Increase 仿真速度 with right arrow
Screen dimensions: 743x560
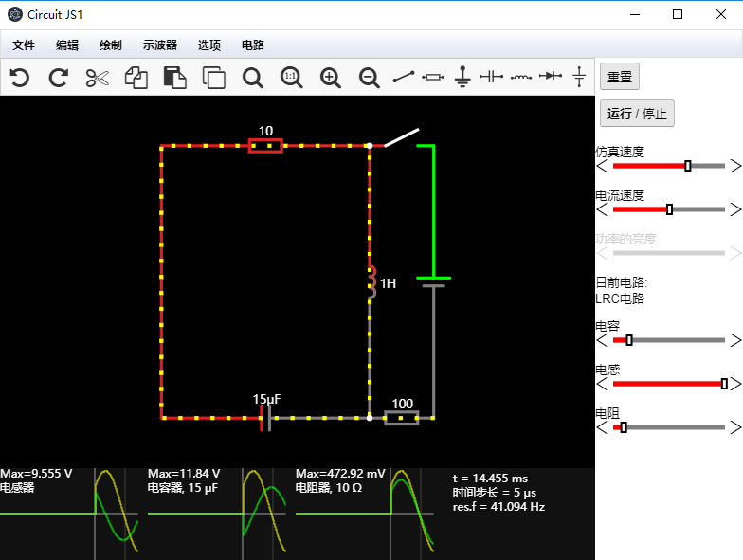coord(735,166)
